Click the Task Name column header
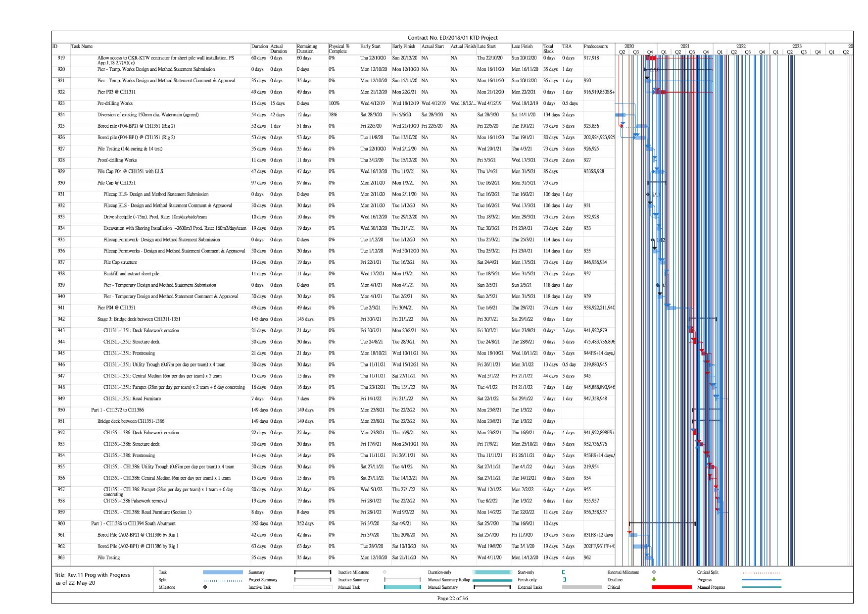The height and width of the screenshot is (614, 868). (x=82, y=47)
